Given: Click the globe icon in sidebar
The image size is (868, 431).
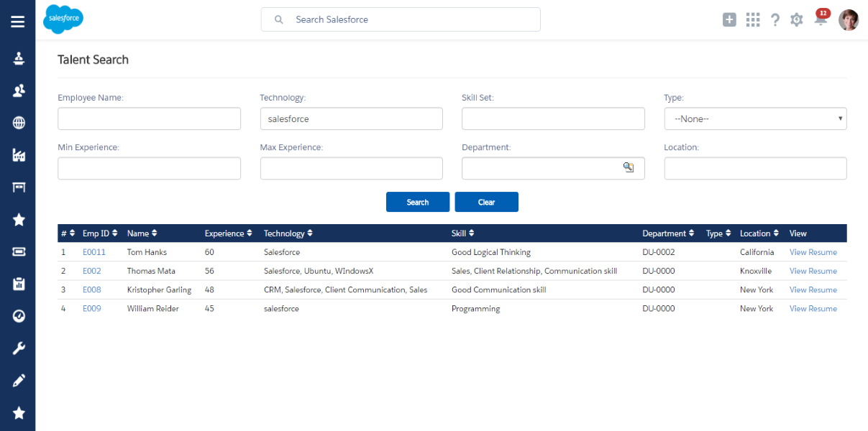Looking at the screenshot, I should 19,123.
